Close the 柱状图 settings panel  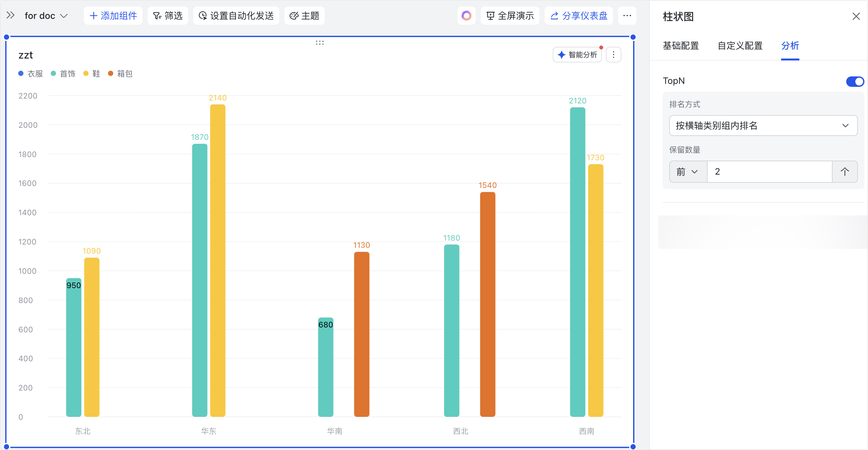pyautogui.click(x=856, y=16)
